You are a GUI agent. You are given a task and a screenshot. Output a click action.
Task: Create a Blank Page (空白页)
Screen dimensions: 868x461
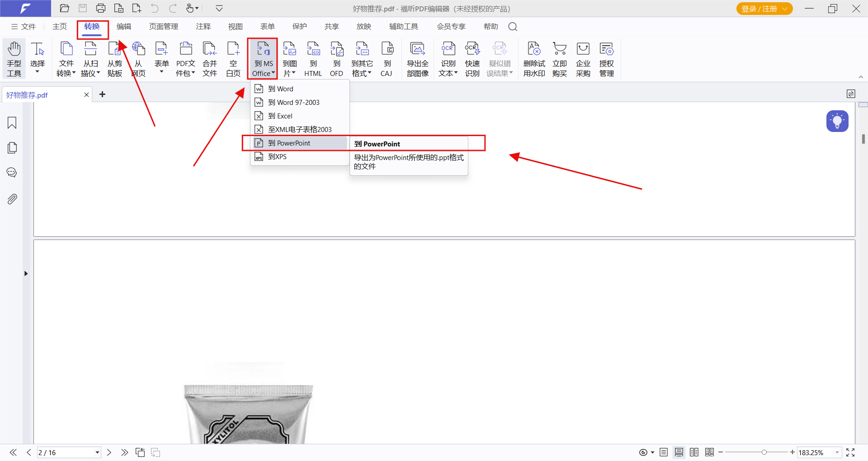[x=233, y=59]
